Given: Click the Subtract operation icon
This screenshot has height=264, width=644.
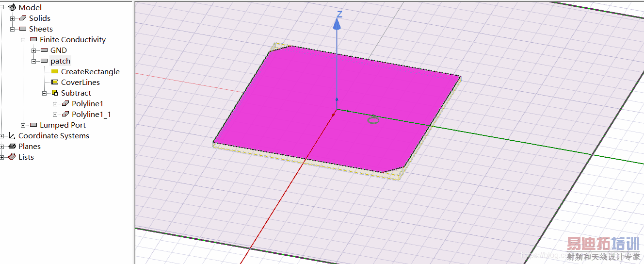Looking at the screenshot, I should [x=55, y=93].
